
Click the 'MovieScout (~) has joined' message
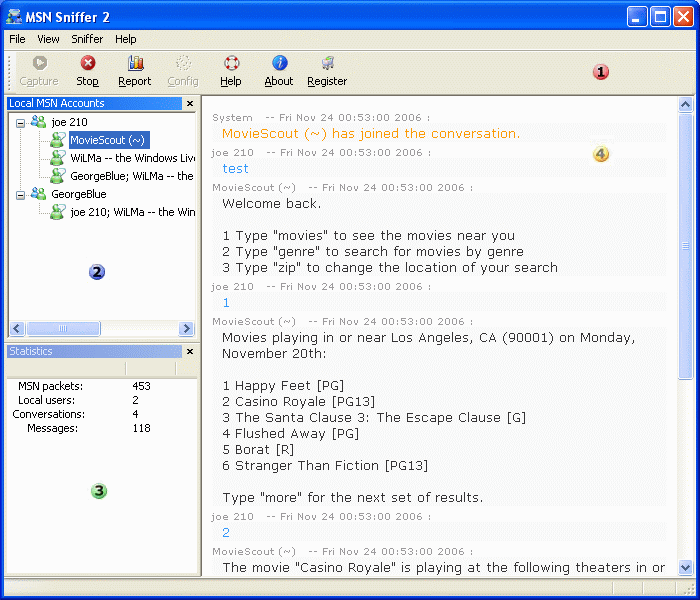(x=371, y=133)
